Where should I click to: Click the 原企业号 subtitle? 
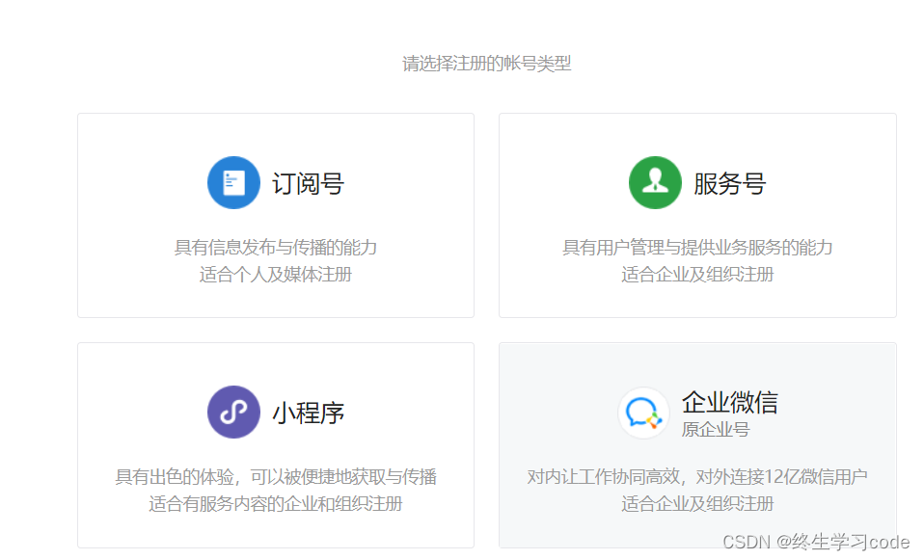716,429
